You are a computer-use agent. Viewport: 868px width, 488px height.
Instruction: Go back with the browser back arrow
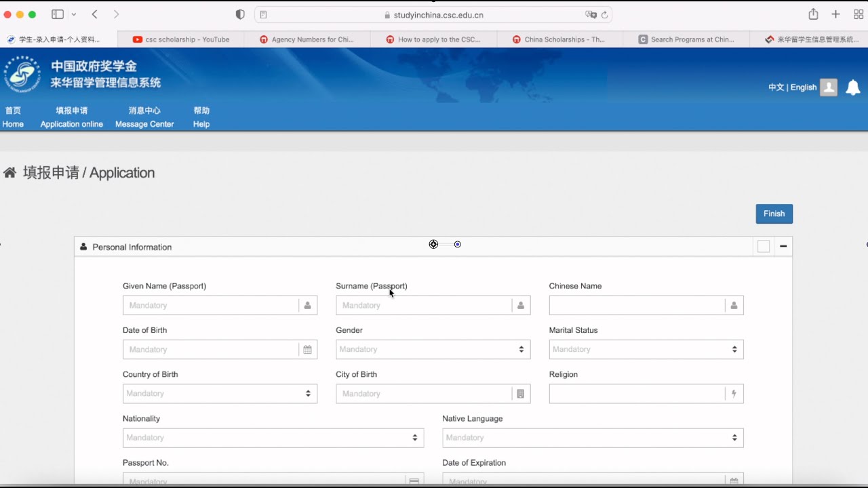point(94,14)
